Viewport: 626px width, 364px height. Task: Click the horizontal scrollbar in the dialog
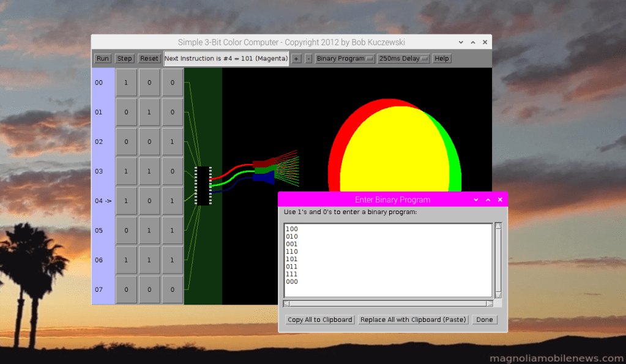click(x=388, y=303)
